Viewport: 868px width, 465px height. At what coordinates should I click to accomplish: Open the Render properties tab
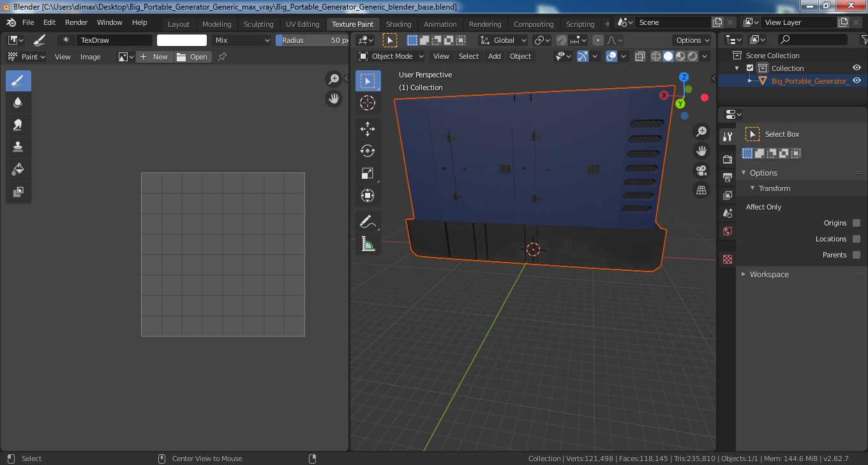[727, 158]
